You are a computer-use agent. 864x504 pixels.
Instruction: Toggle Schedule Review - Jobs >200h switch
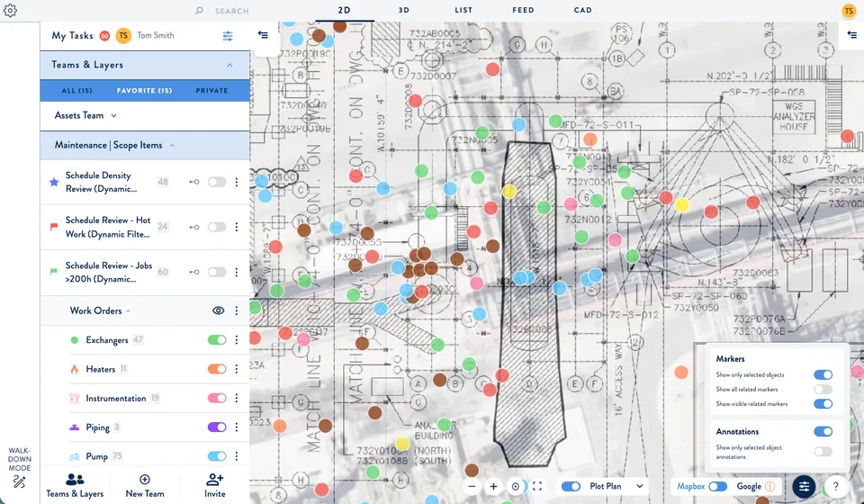pyautogui.click(x=217, y=272)
